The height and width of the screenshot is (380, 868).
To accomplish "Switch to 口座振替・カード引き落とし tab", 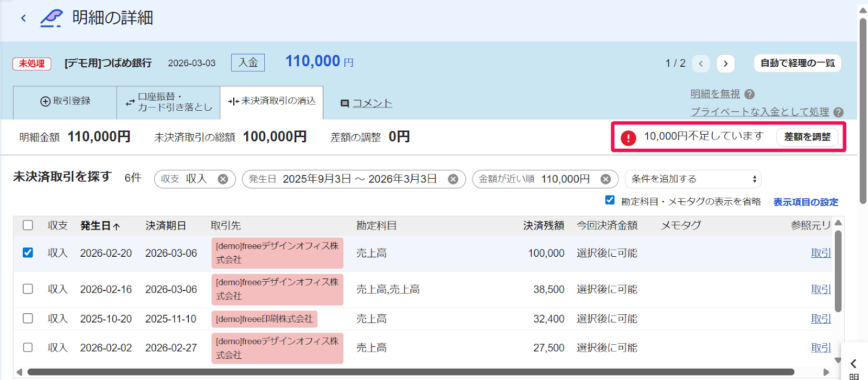I will tap(168, 102).
